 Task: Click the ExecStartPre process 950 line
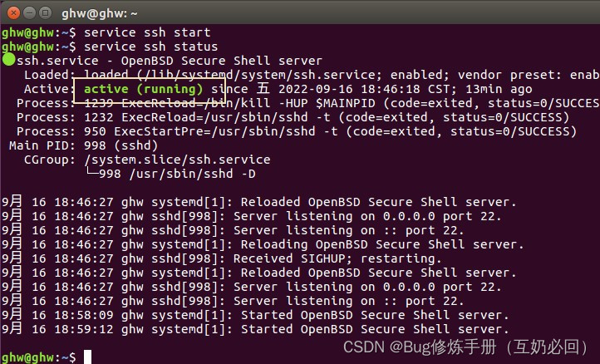tap(297, 131)
